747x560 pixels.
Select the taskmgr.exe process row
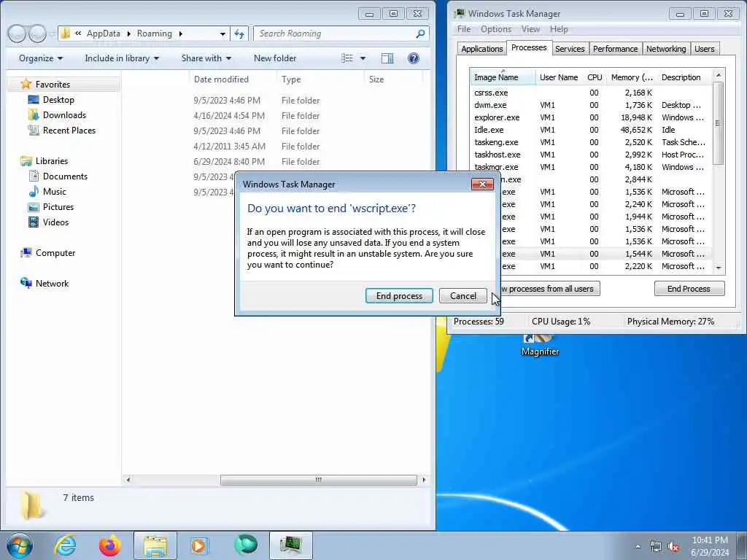tap(591, 167)
